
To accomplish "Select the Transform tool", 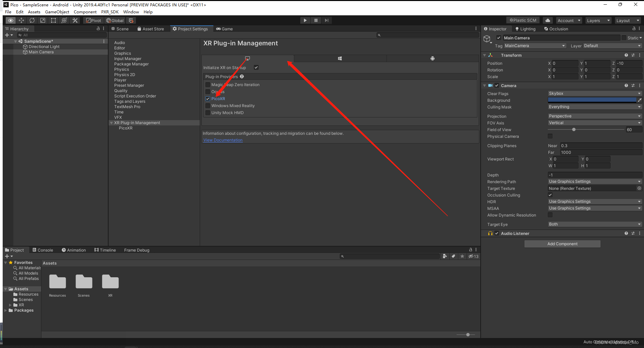I will coord(64,20).
